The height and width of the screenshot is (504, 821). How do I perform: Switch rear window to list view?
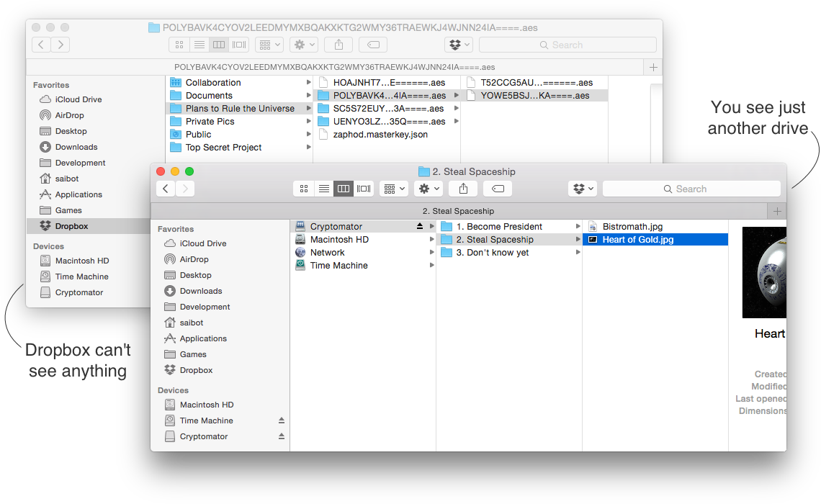[199, 45]
